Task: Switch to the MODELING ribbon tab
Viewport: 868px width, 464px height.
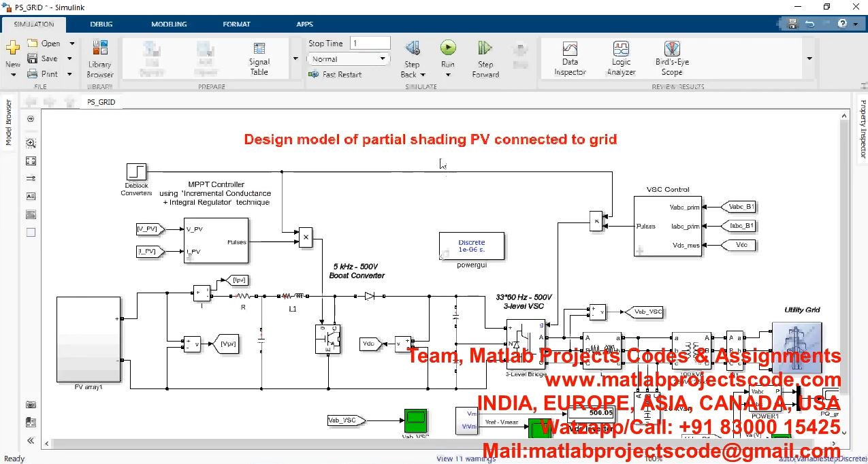Action: pos(169,24)
